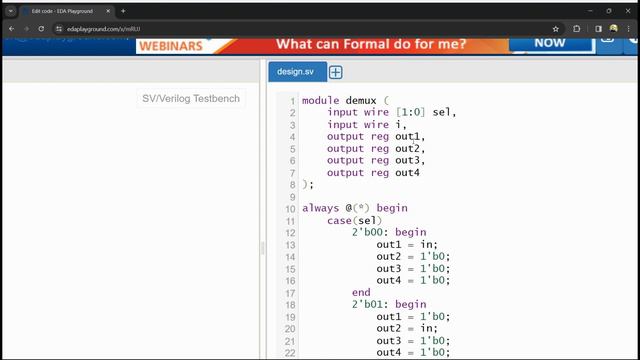
Task: Click 'output reg out4' on line 7
Action: coord(373,173)
